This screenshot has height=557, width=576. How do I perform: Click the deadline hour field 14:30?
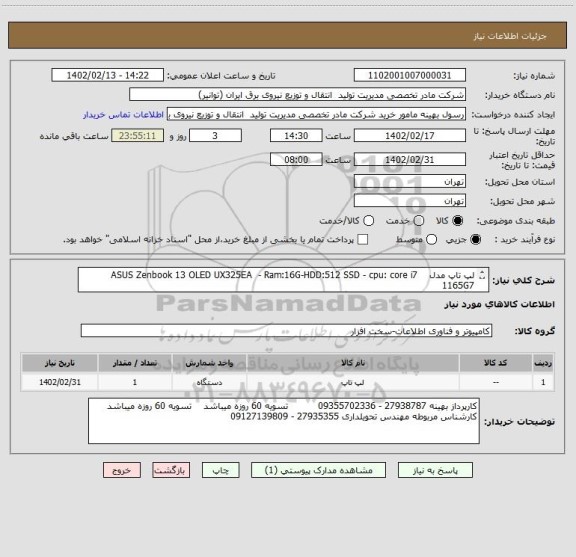[x=296, y=136]
